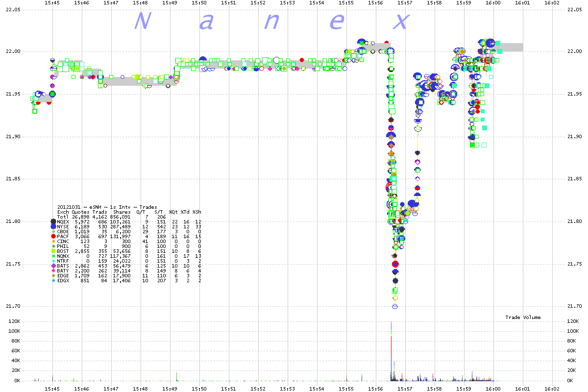588x392 pixels.
Task: Click NQEX shares value '103,261'
Action: (x=121, y=221)
